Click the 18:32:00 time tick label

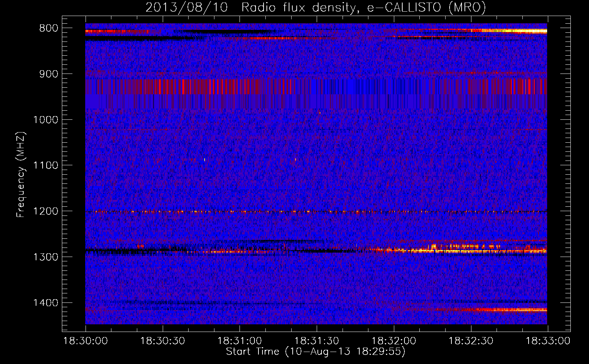tap(394, 341)
